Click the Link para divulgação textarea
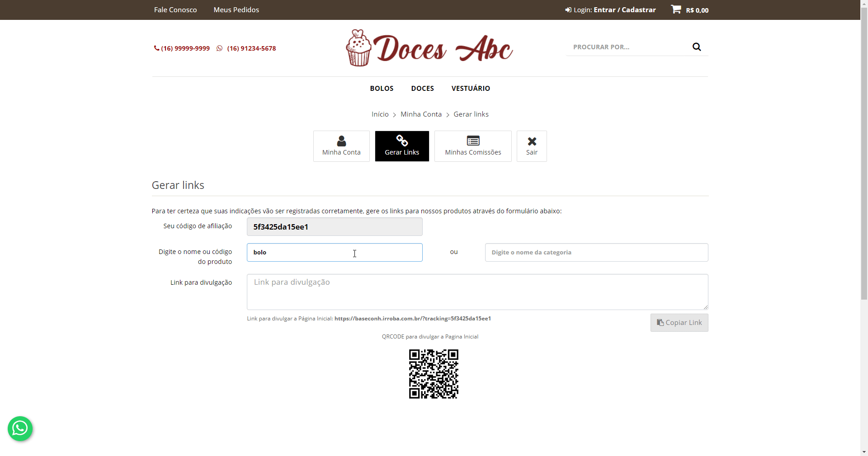The width and height of the screenshot is (868, 456). tap(477, 292)
